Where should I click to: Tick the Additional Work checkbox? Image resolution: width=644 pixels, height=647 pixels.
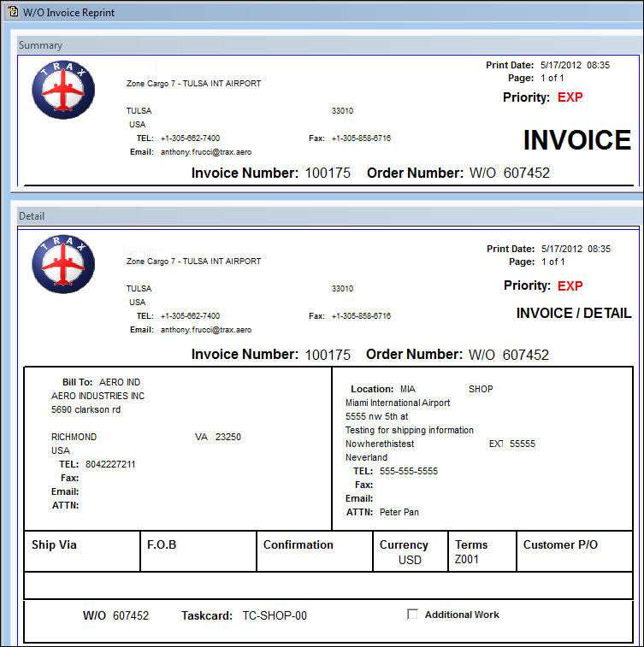412,614
